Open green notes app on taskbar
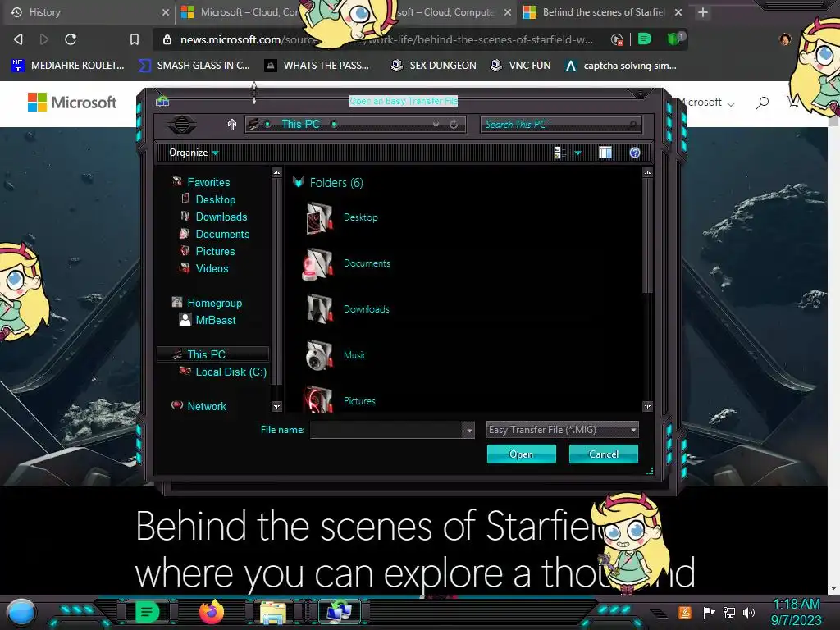The image size is (840, 630). coord(147,612)
